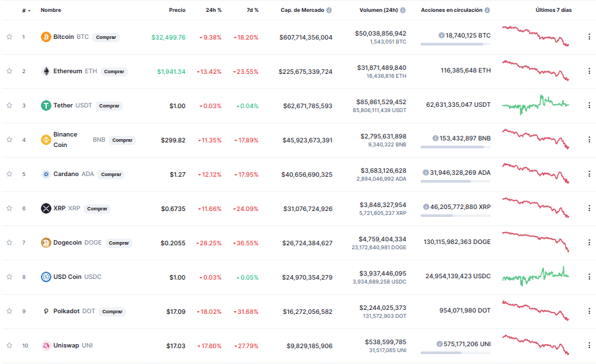Click the Ethereum logo icon
The width and height of the screenshot is (596, 364).
46,71
